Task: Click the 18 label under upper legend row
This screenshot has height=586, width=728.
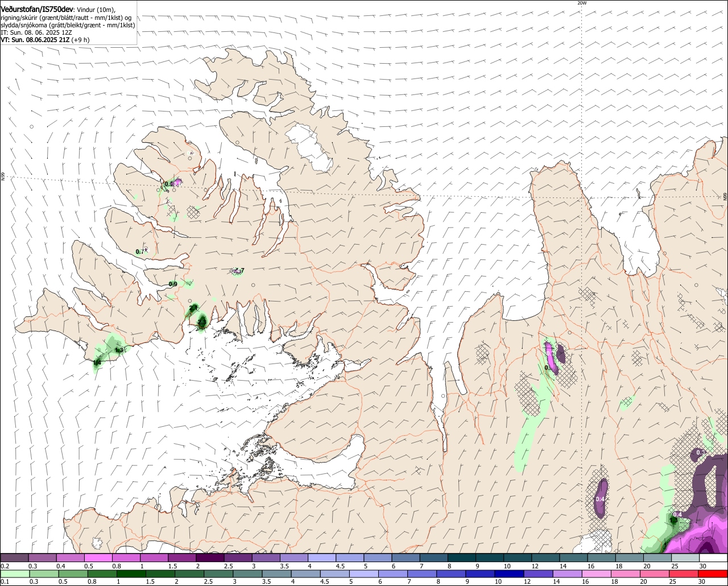Action: pos(619,566)
